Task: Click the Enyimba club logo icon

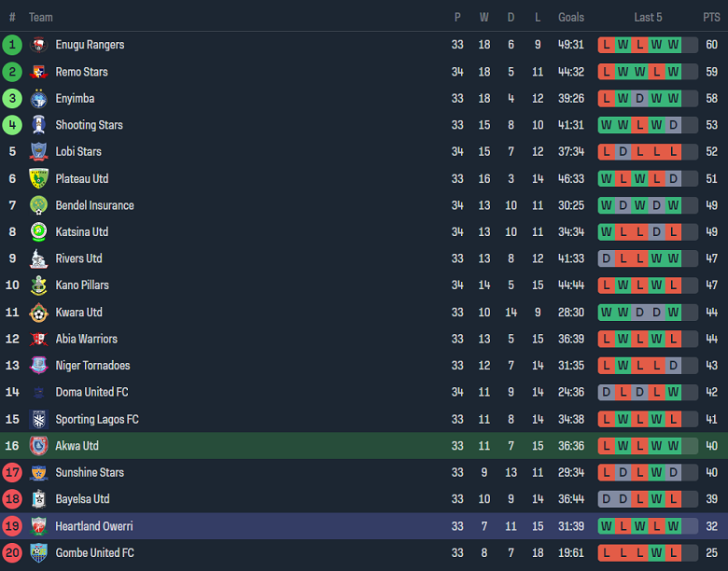Action: [x=38, y=99]
